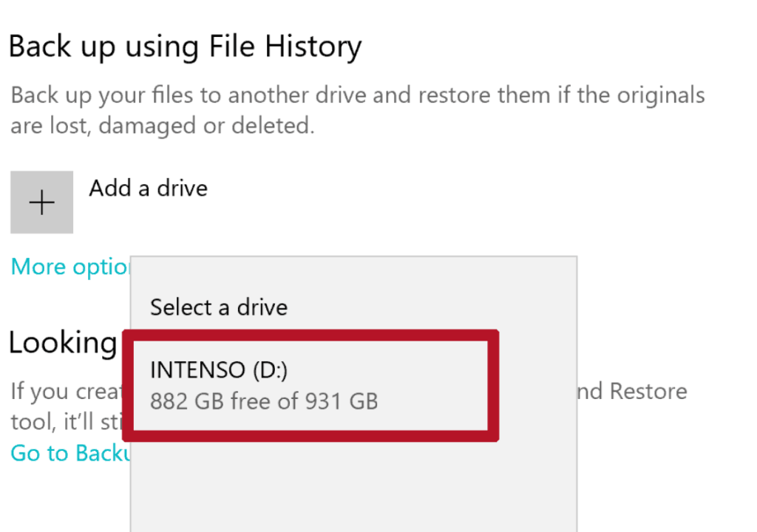Click the 'are lost, damaged or deleted' line
This screenshot has width=757, height=532.
162,126
